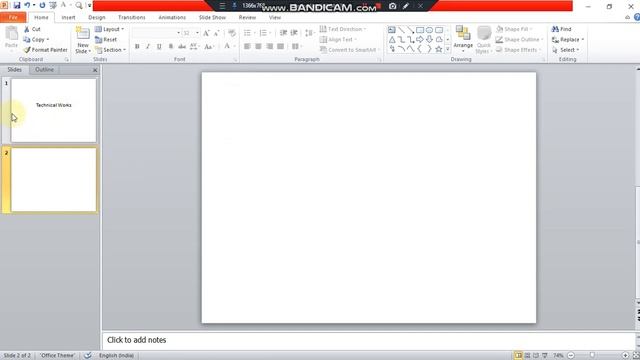Open the File tab
This screenshot has width=640, height=360.
point(13,17)
